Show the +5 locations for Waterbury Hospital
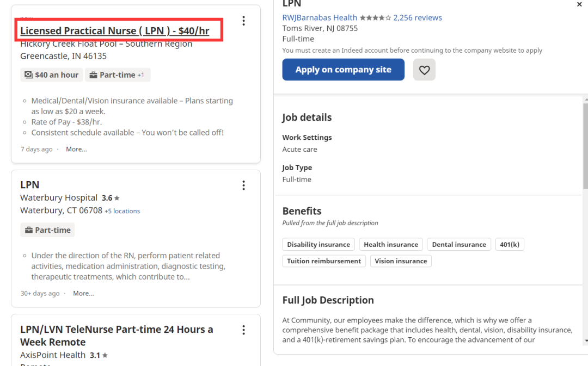The height and width of the screenshot is (366, 588). (x=122, y=211)
